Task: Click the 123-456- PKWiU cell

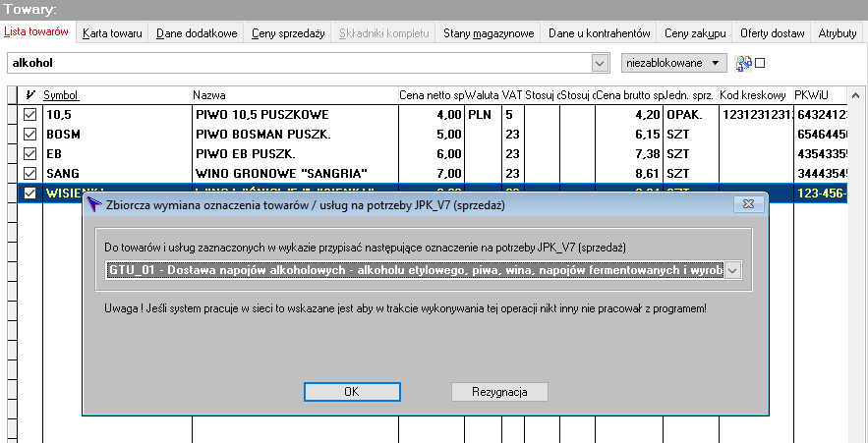Action: [821, 193]
